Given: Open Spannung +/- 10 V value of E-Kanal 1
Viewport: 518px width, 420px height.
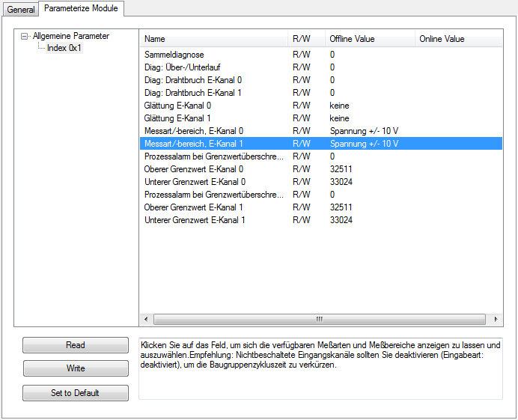Looking at the screenshot, I should tap(364, 144).
